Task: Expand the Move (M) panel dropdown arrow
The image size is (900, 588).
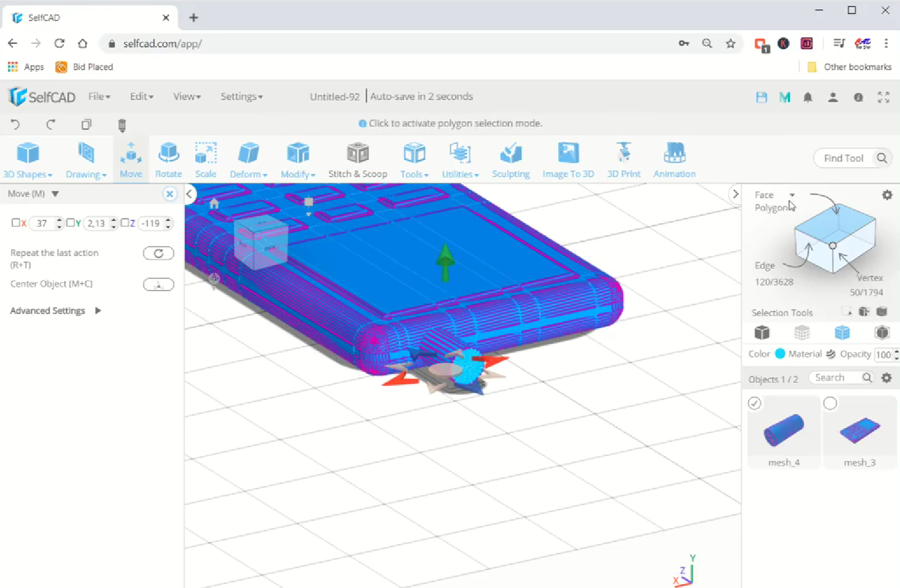Action: coord(56,193)
